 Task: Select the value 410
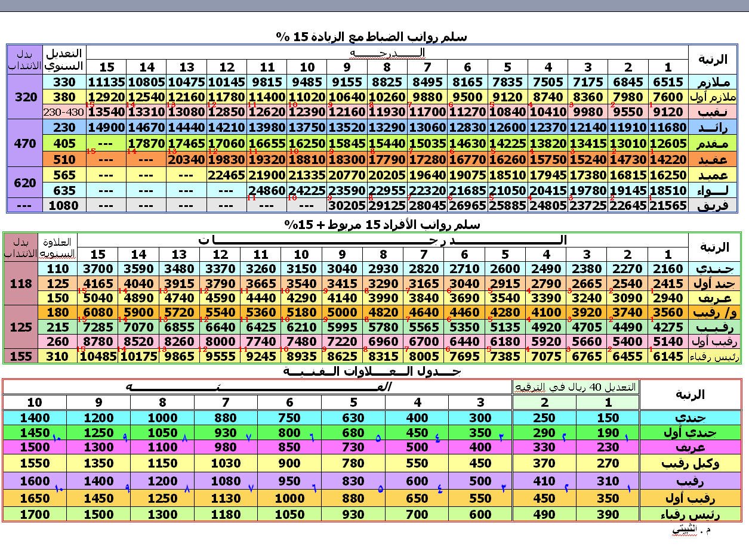coord(544,481)
